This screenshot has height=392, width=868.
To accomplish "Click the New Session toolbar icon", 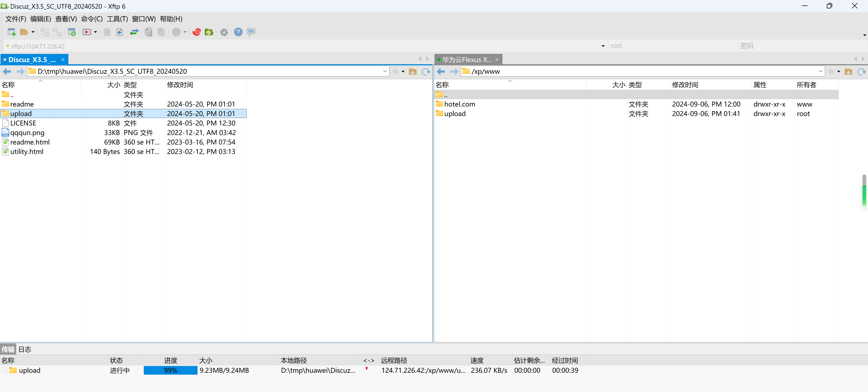I will 12,32.
